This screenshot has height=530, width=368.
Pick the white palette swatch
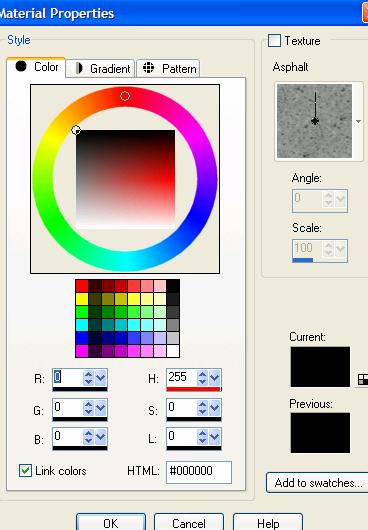(173, 351)
